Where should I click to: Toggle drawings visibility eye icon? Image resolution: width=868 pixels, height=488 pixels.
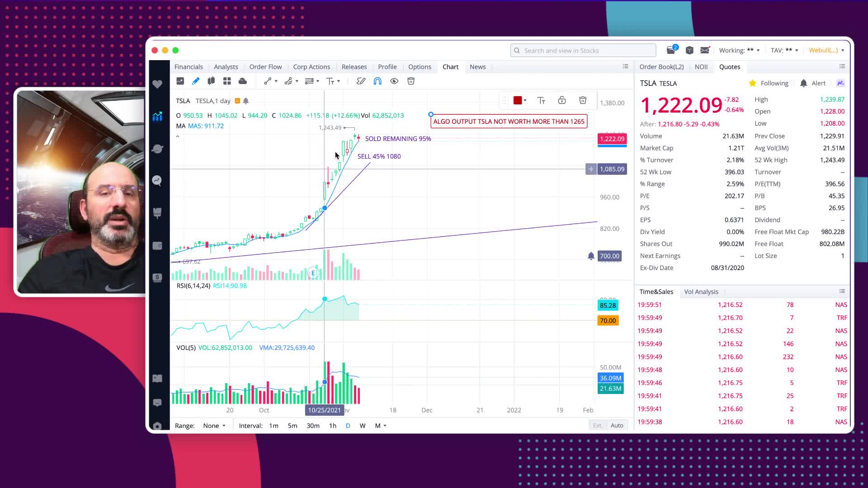click(394, 81)
